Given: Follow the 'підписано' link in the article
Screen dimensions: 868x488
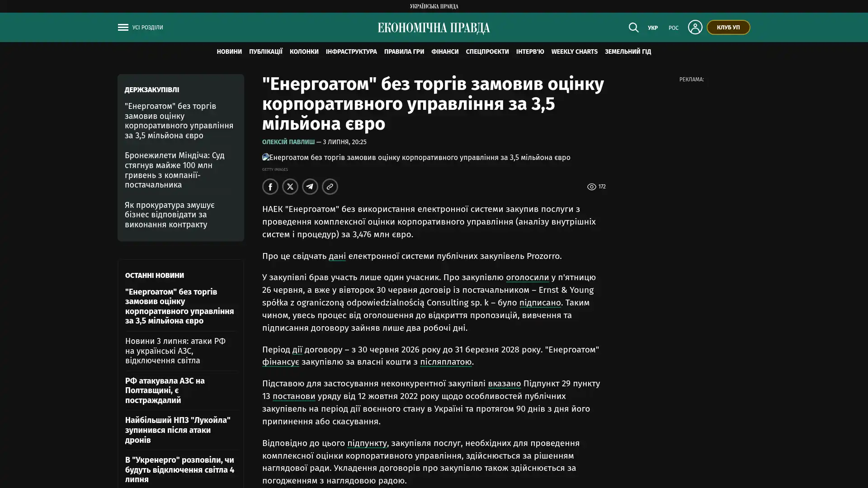Looking at the screenshot, I should pos(540,303).
